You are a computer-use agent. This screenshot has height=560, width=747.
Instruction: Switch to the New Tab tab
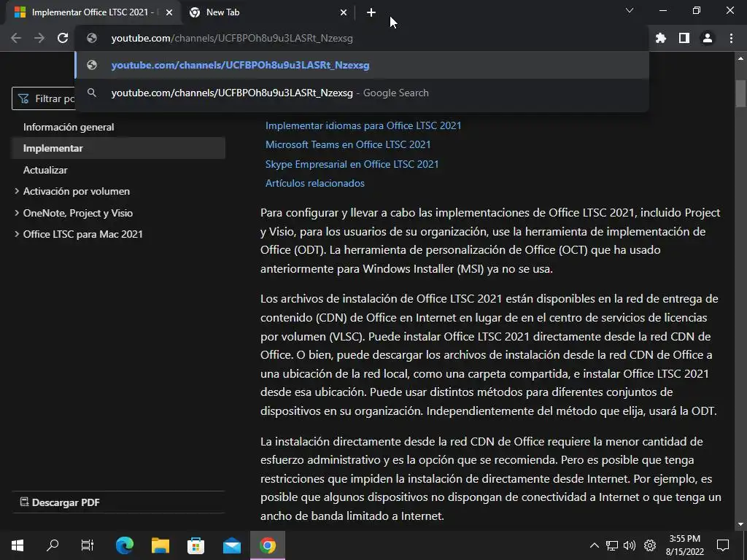[268, 12]
